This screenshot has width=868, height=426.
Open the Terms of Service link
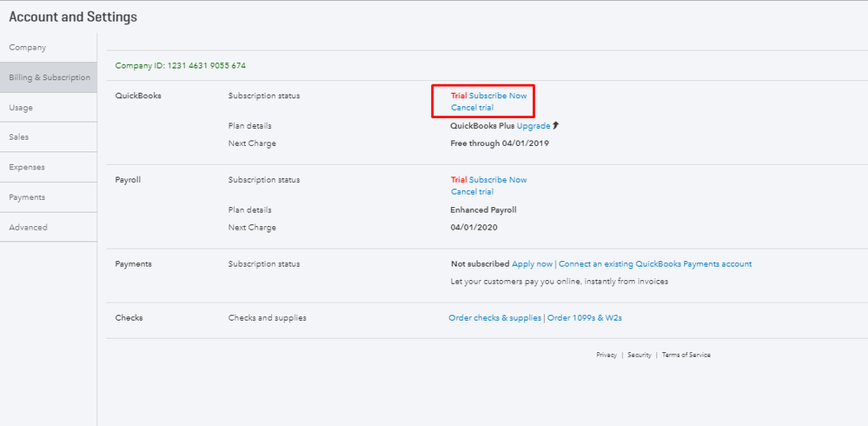(x=686, y=355)
